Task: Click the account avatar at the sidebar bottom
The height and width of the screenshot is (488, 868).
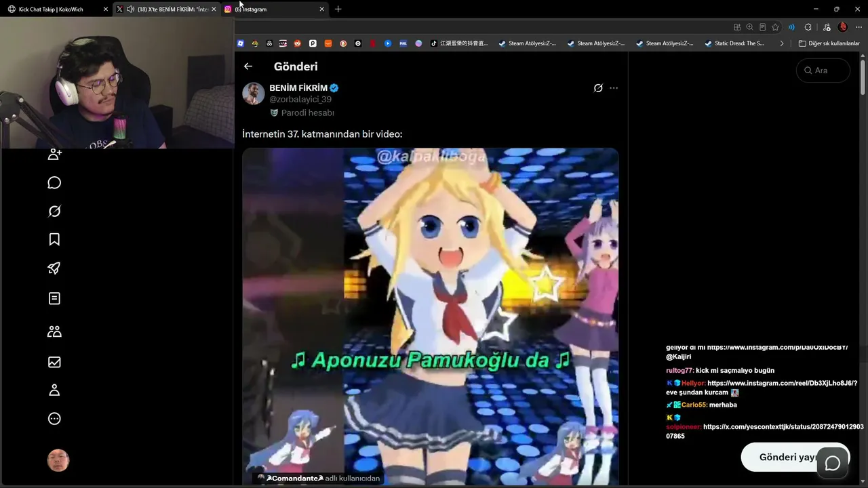Action: 58,460
